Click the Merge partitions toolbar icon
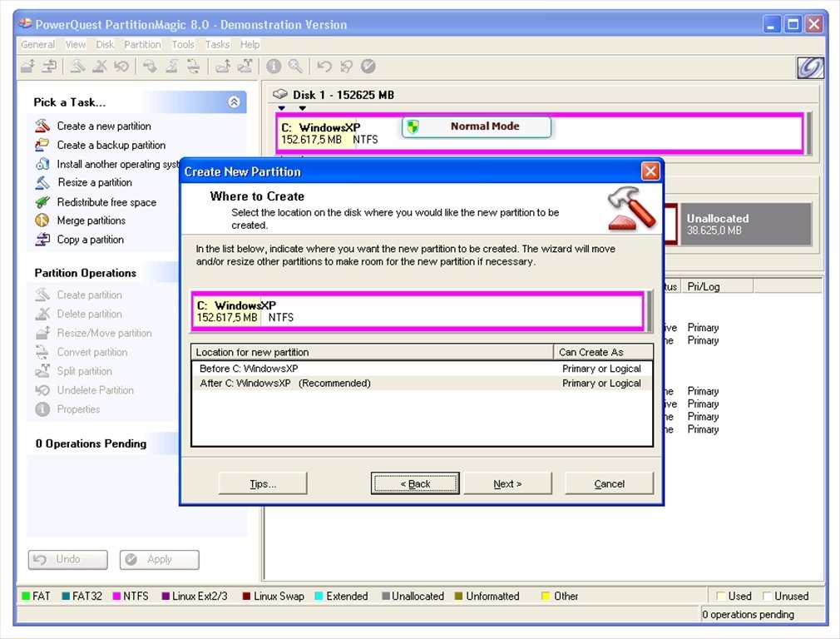 click(223, 67)
